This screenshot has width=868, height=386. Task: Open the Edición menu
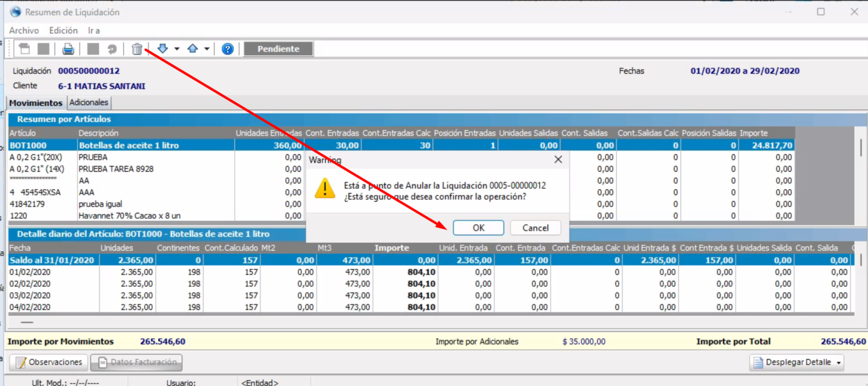(x=63, y=31)
